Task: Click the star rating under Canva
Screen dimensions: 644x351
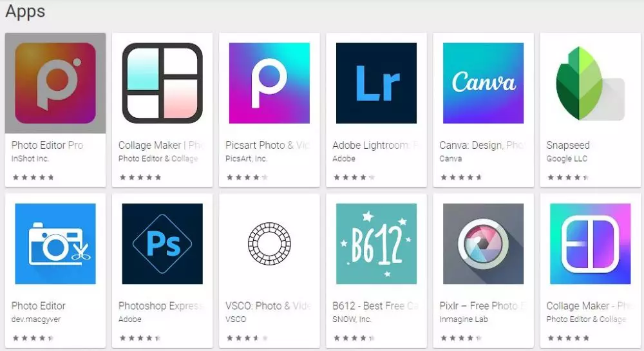Action: 461,177
